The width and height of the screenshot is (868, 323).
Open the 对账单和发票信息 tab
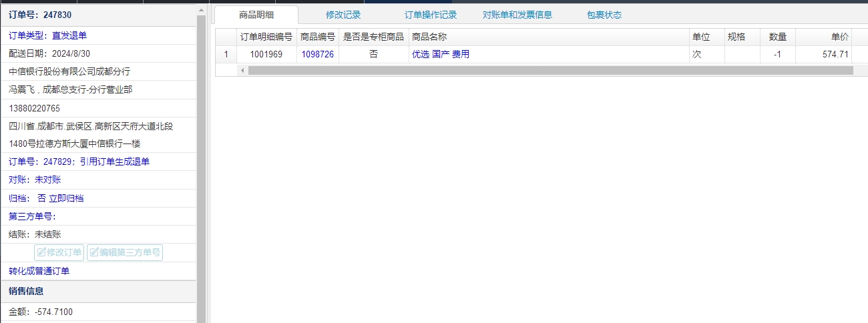coord(517,15)
